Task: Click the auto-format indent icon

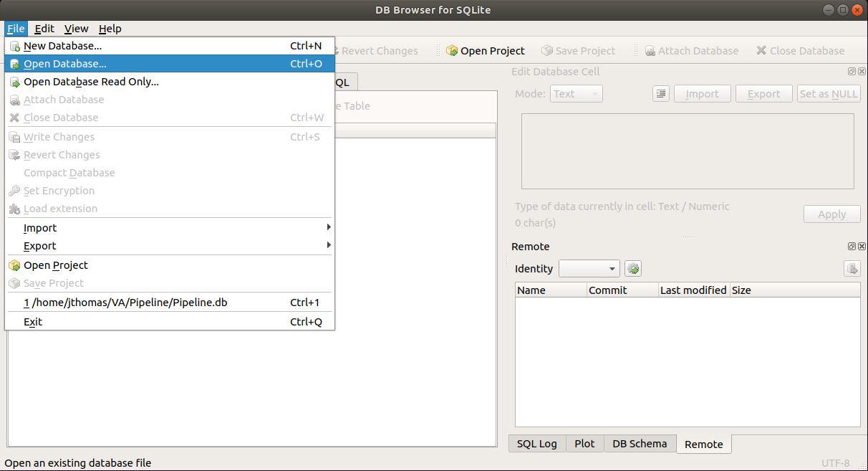Action: click(x=661, y=94)
